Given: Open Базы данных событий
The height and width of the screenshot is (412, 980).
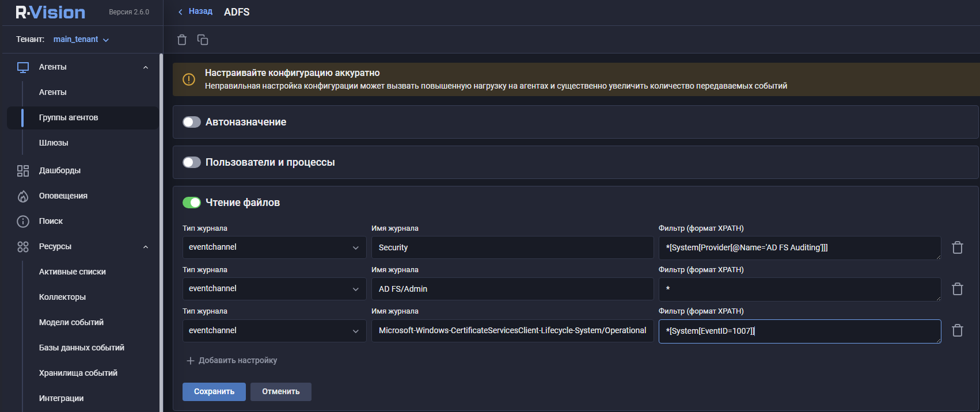Looking at the screenshot, I should 82,348.
